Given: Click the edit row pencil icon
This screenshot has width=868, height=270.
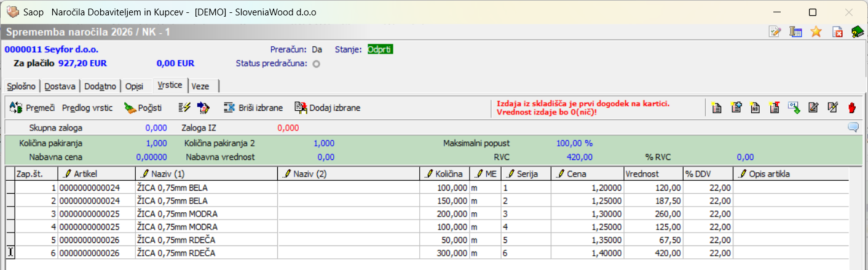Looking at the screenshot, I should tap(813, 108).
